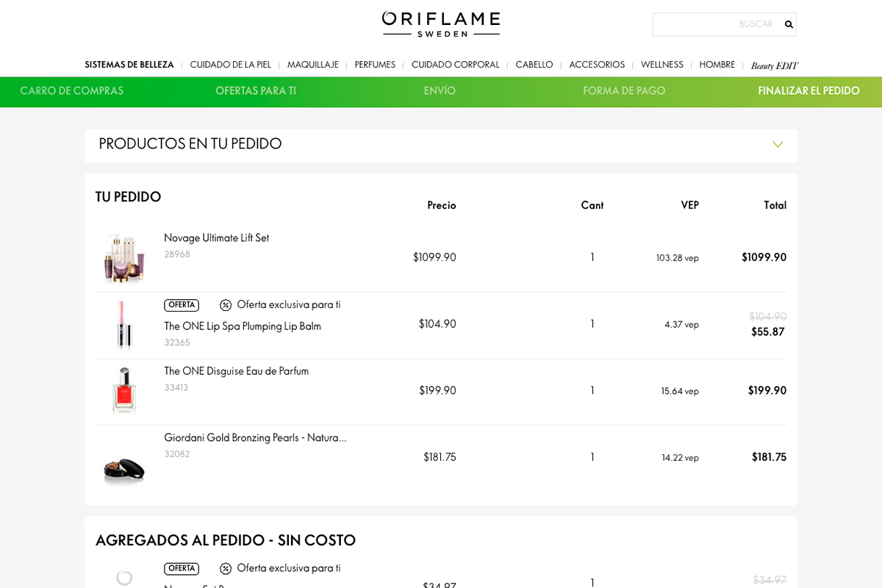
Task: Click discounted total $55.87
Action: [768, 332]
